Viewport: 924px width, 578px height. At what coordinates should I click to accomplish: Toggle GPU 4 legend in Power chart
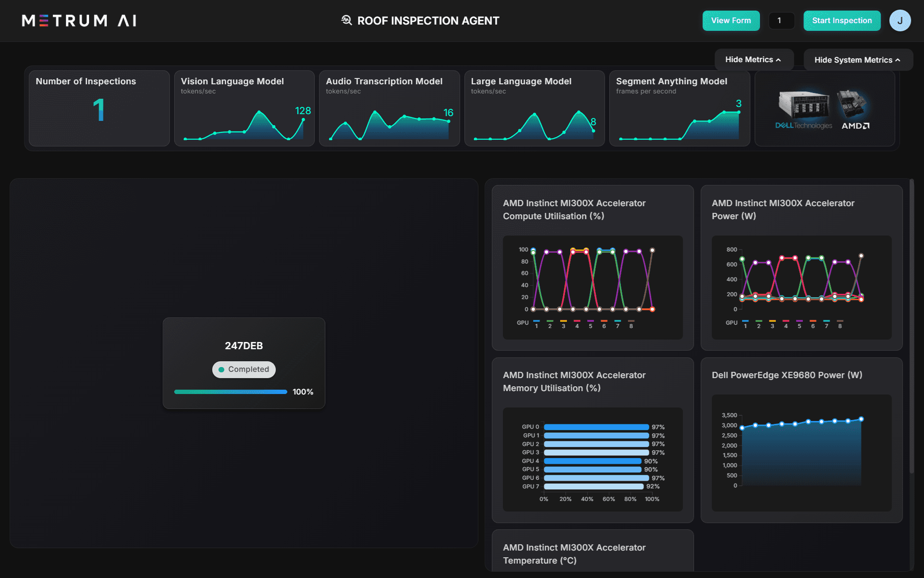[x=786, y=324]
